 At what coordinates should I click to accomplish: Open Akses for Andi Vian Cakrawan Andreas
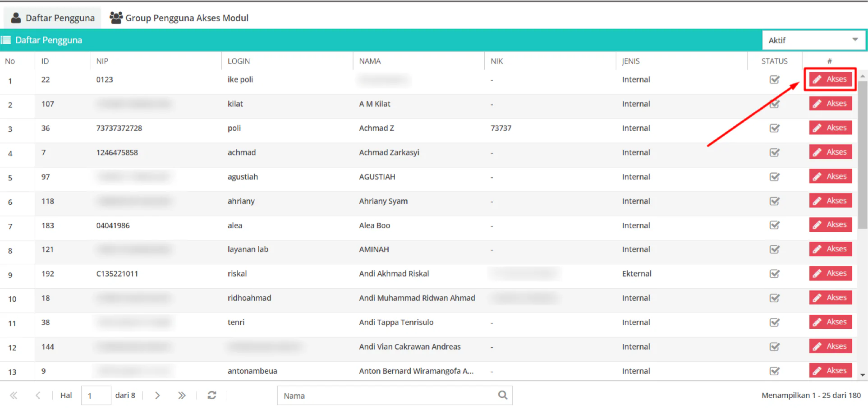[830, 346]
